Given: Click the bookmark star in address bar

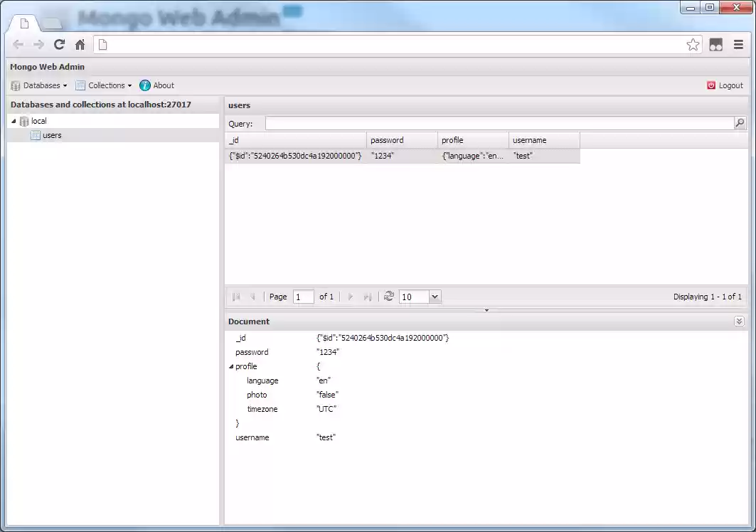Looking at the screenshot, I should (x=693, y=44).
